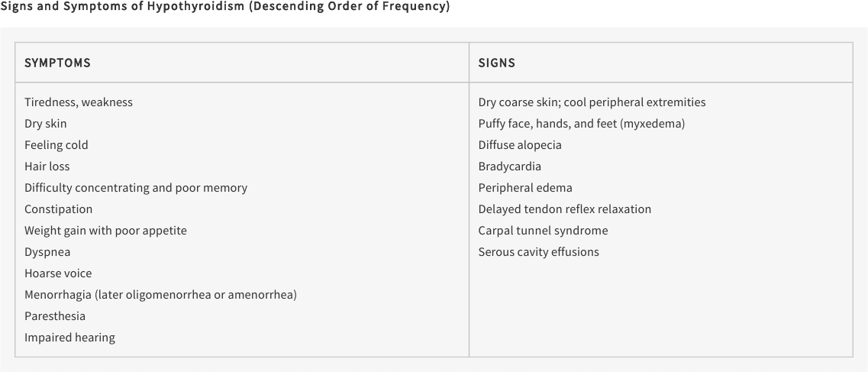Click the 'Dry skin' symptom row

coord(45,124)
